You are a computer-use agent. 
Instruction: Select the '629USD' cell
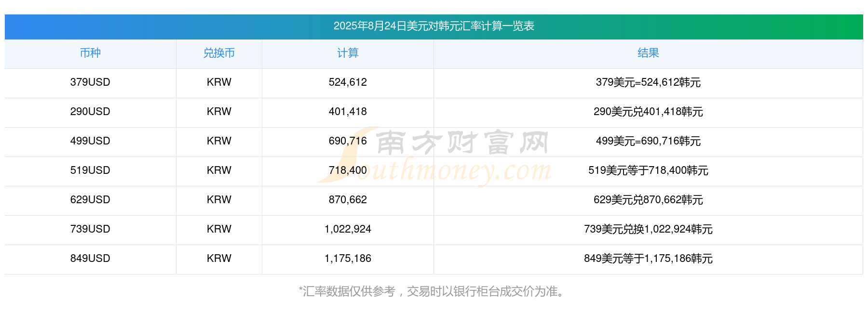click(90, 200)
